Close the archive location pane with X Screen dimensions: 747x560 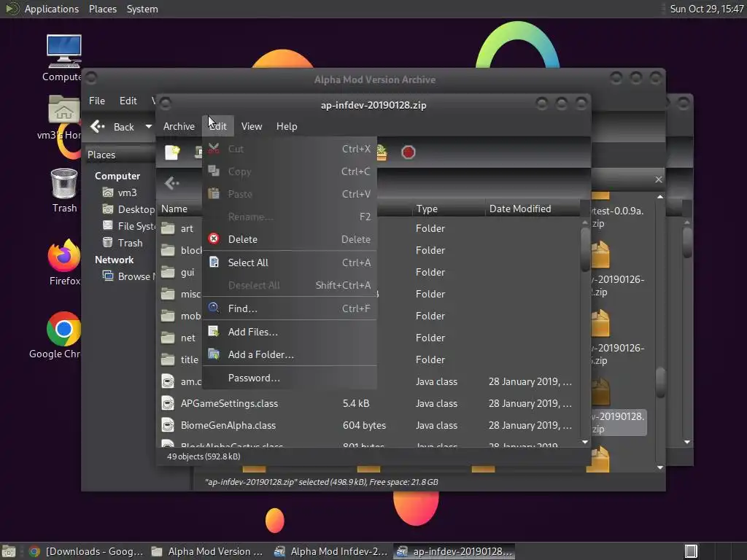click(659, 179)
